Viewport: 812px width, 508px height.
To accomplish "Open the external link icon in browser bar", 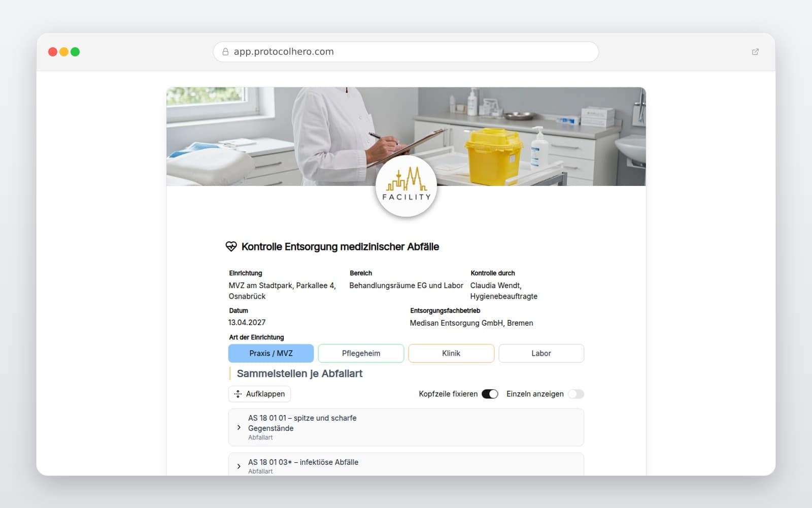I will coord(755,52).
